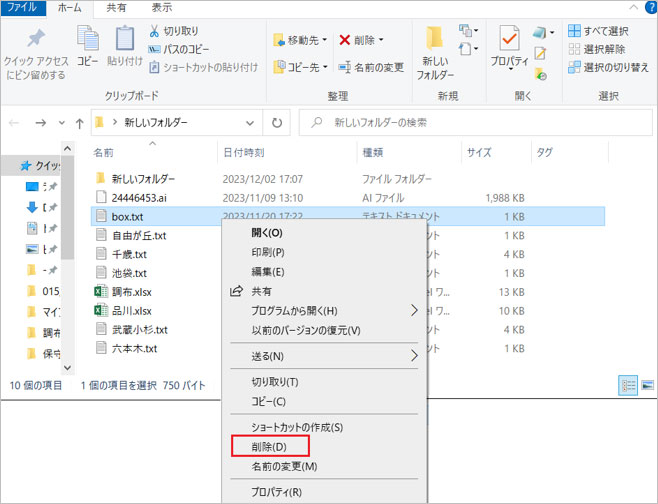Refresh the folder view
The height and width of the screenshot is (504, 658).
click(283, 123)
